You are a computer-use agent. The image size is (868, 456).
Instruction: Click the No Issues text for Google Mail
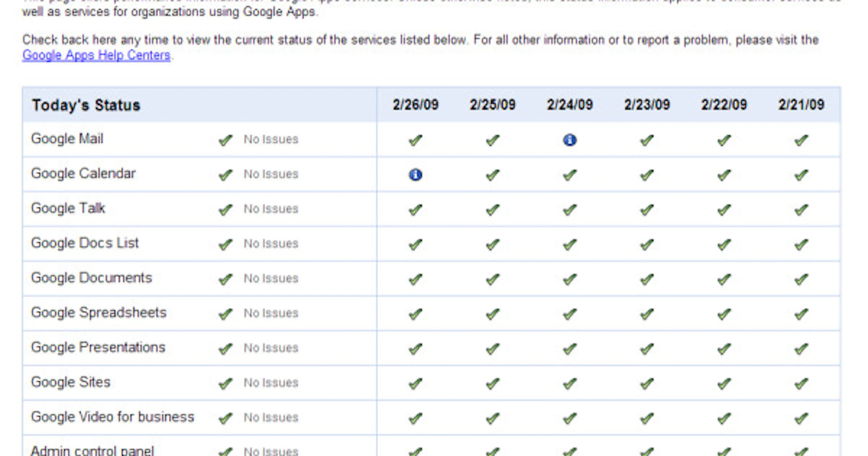click(271, 139)
